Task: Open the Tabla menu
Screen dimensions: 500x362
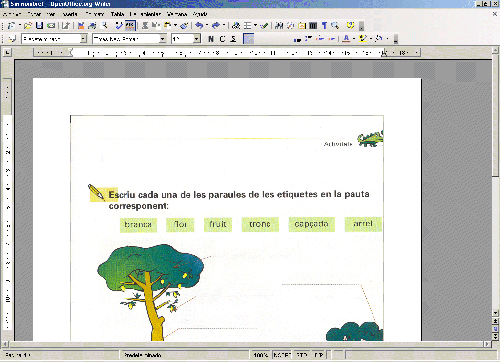Action: click(x=117, y=14)
